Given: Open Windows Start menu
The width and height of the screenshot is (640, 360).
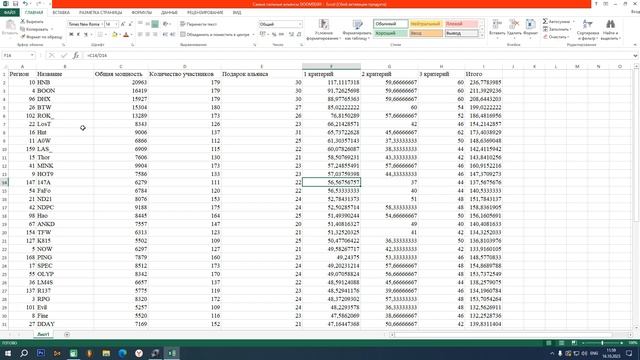Looking at the screenshot, I should (x=8, y=353).
